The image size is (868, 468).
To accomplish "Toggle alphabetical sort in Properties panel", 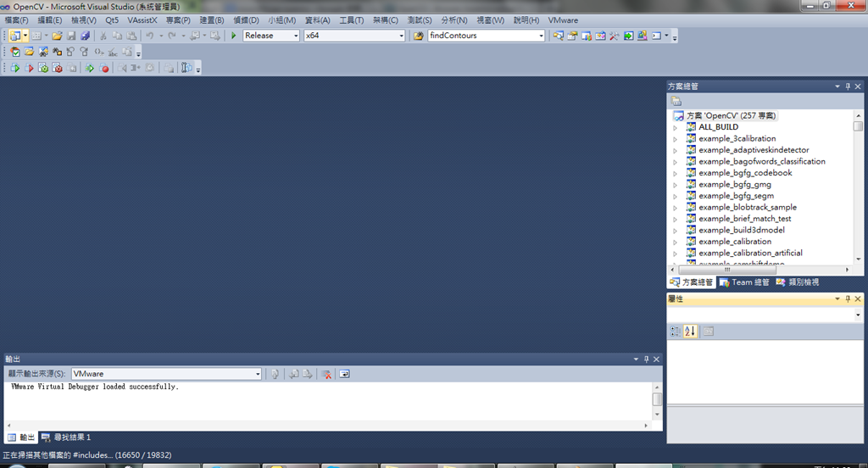I will 690,331.
